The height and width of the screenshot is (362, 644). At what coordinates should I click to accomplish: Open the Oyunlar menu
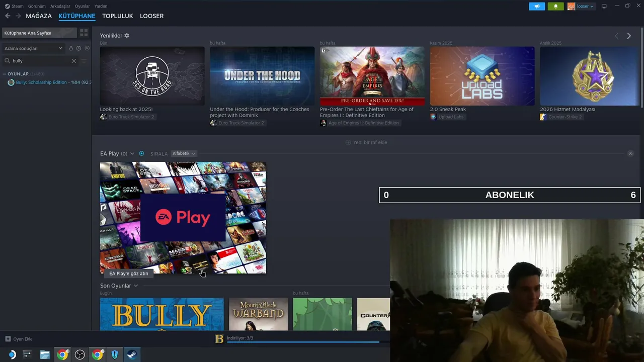click(83, 6)
